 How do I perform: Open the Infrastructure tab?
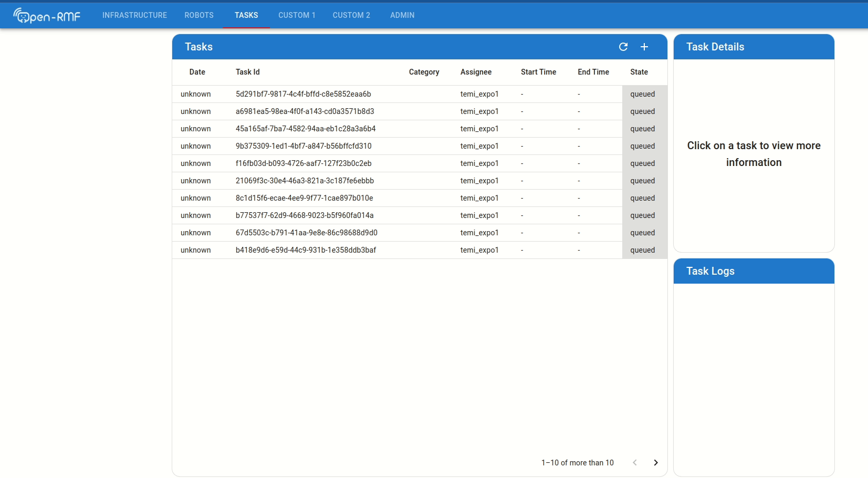[x=134, y=15]
